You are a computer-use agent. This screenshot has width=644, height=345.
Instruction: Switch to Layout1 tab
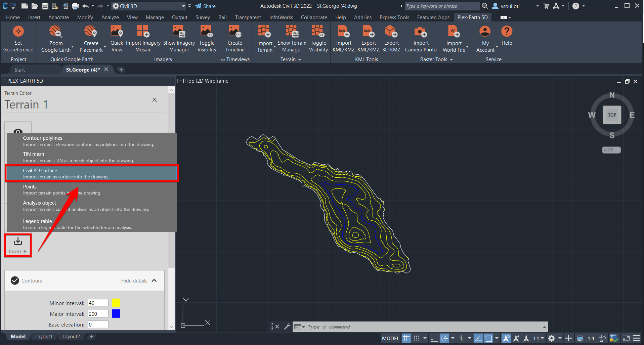coord(44,337)
